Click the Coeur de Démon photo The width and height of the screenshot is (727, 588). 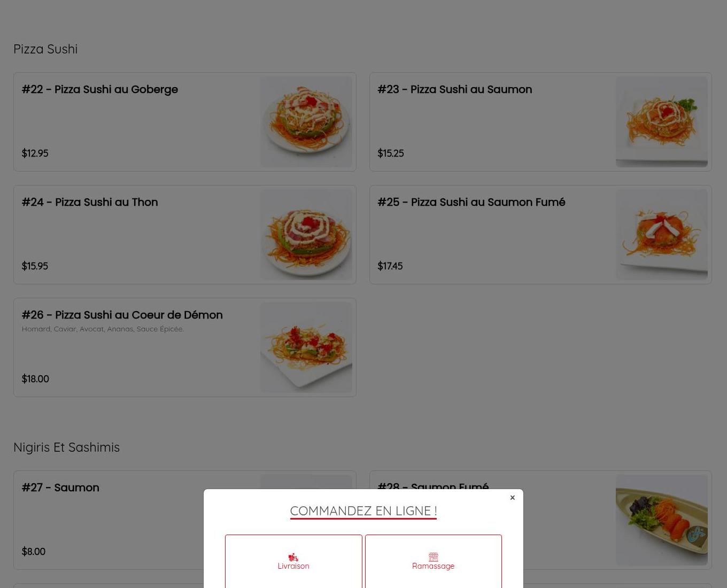coord(306,347)
